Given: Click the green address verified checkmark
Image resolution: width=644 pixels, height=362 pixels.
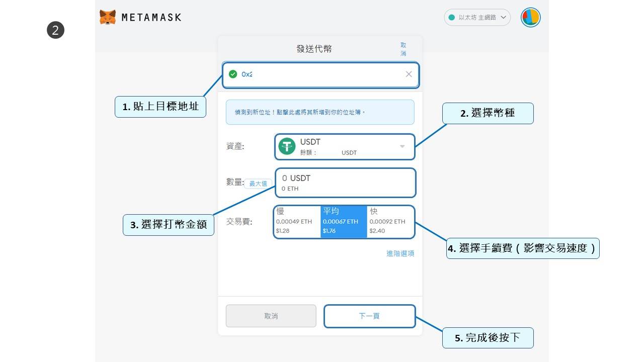Looking at the screenshot, I should (233, 74).
